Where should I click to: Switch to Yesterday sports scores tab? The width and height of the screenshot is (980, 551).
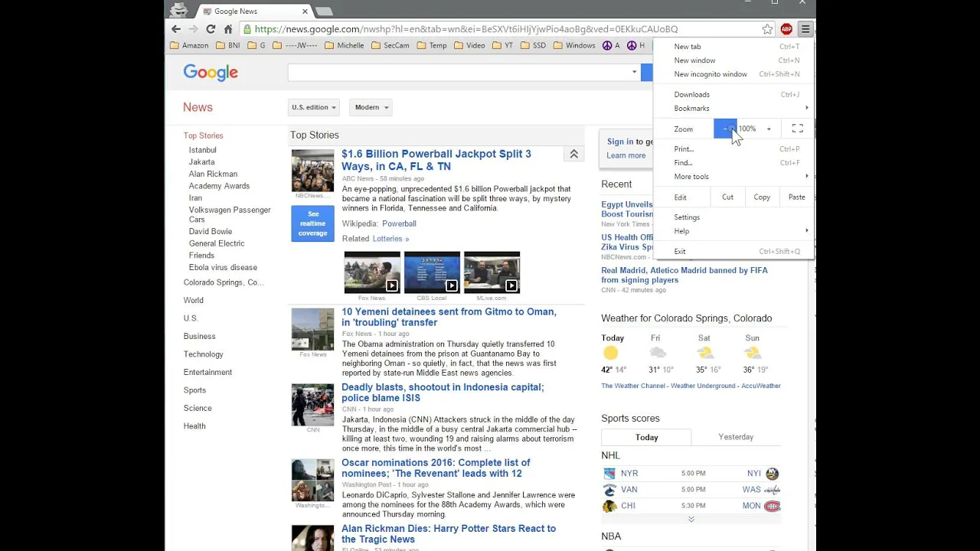tap(736, 437)
